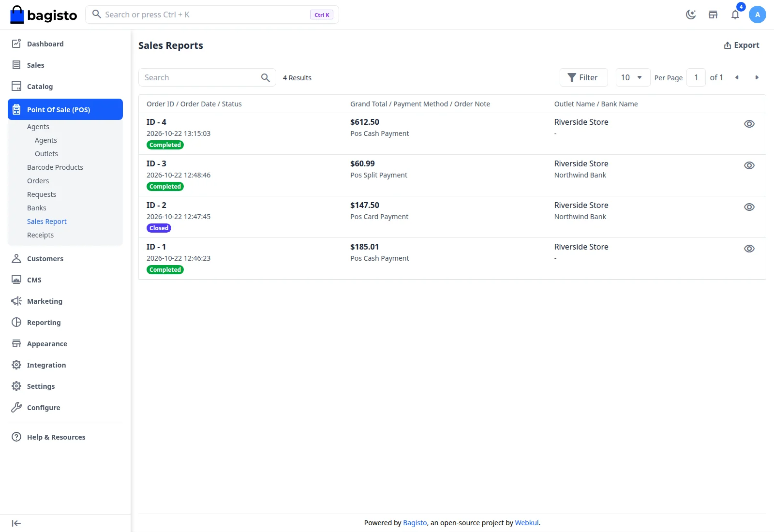
Task: Toggle dark mode moon icon
Action: 691,15
